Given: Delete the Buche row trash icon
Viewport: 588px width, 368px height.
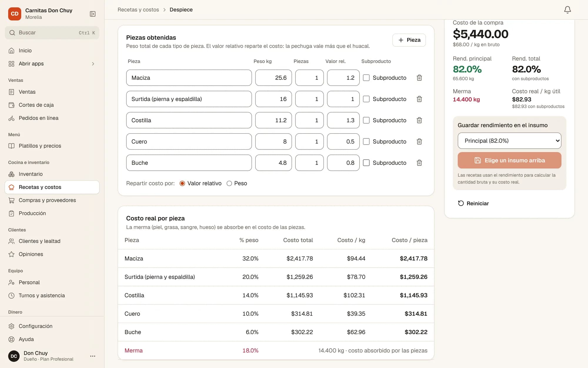Looking at the screenshot, I should pos(419,163).
